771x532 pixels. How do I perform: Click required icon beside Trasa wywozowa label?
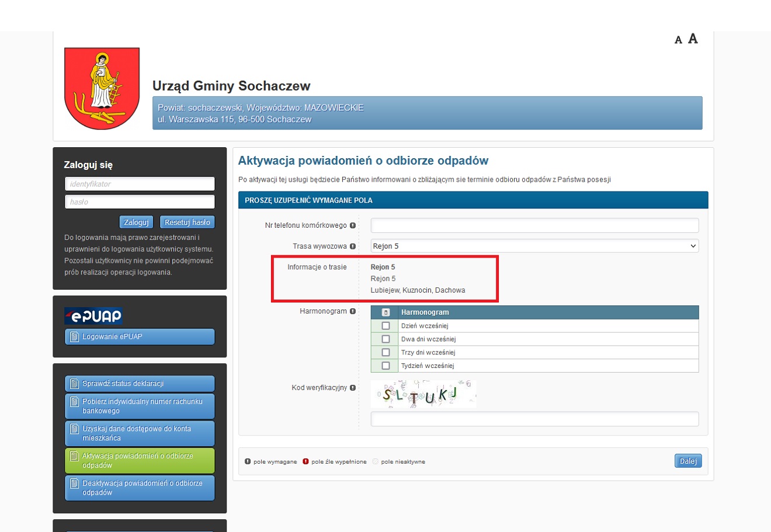coord(353,246)
